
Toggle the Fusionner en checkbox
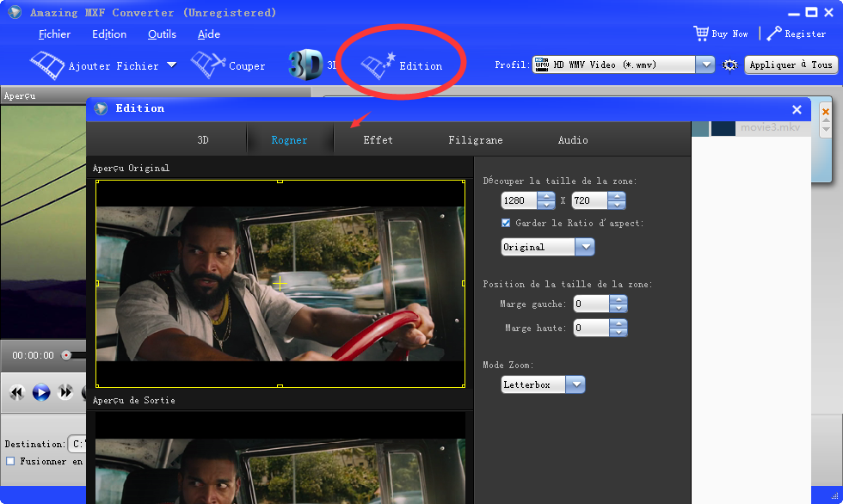point(10,461)
